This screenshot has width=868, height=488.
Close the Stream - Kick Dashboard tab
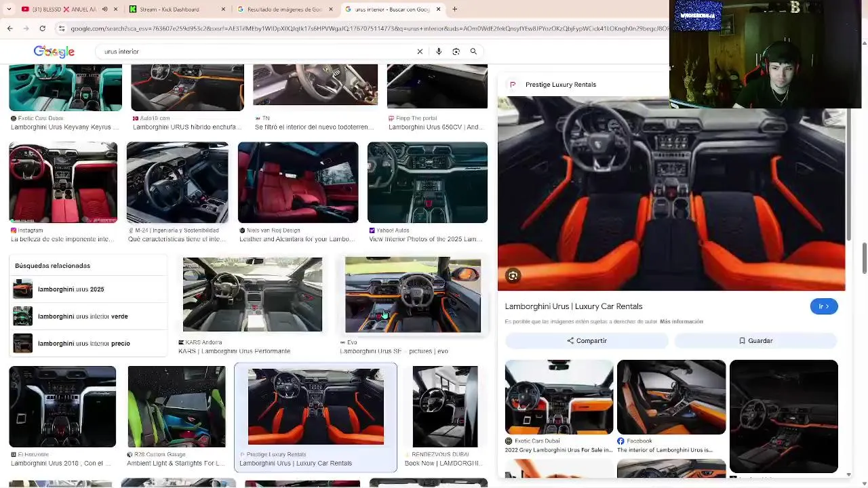[223, 9]
